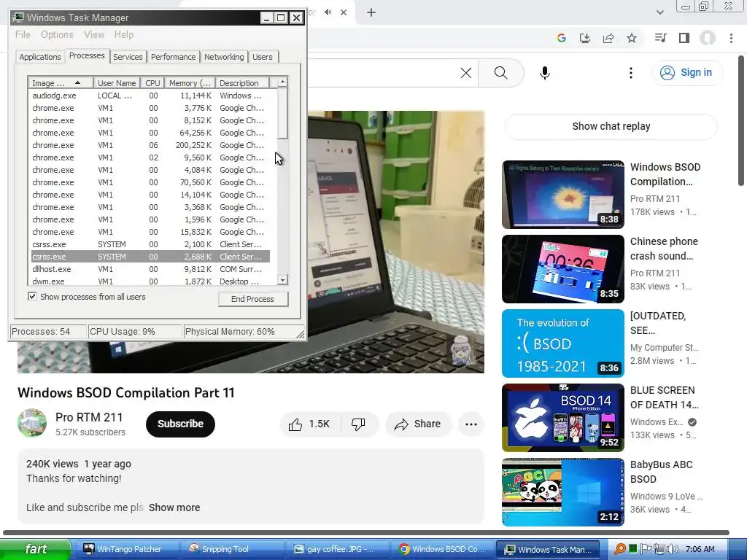
Task: Open the media controls icon in Chrome toolbar
Action: click(x=660, y=38)
